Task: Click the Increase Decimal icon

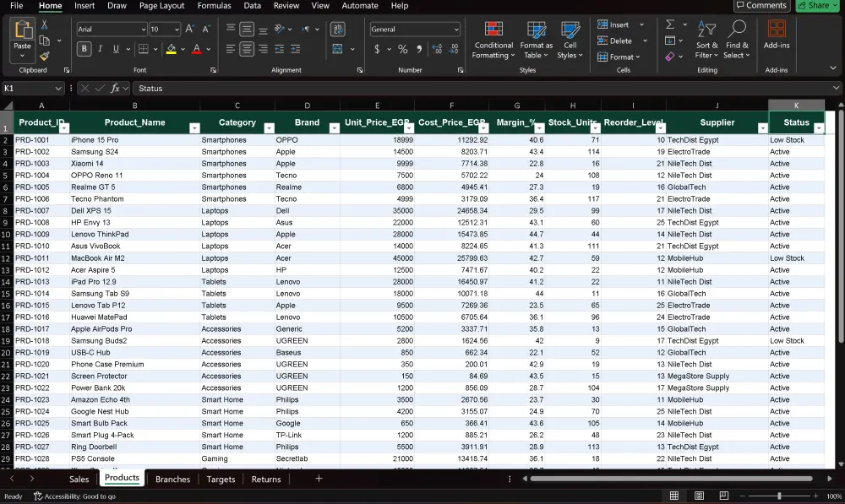Action: tap(437, 49)
